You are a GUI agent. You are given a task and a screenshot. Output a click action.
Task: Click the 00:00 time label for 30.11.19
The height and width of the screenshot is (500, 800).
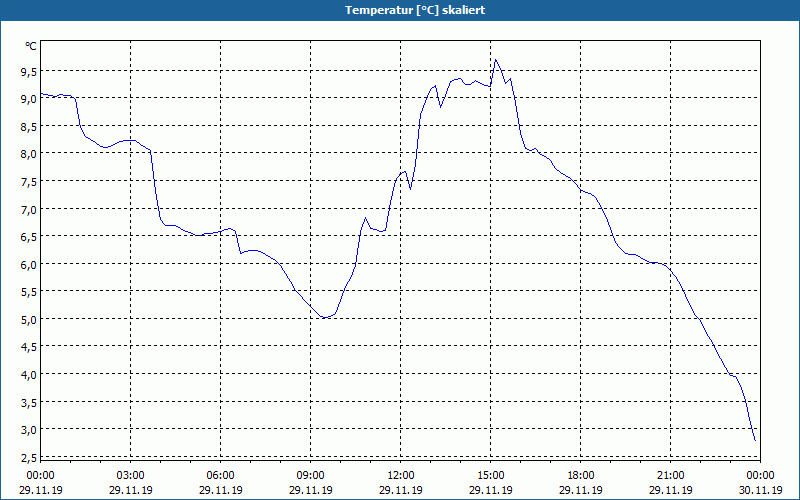[761, 476]
